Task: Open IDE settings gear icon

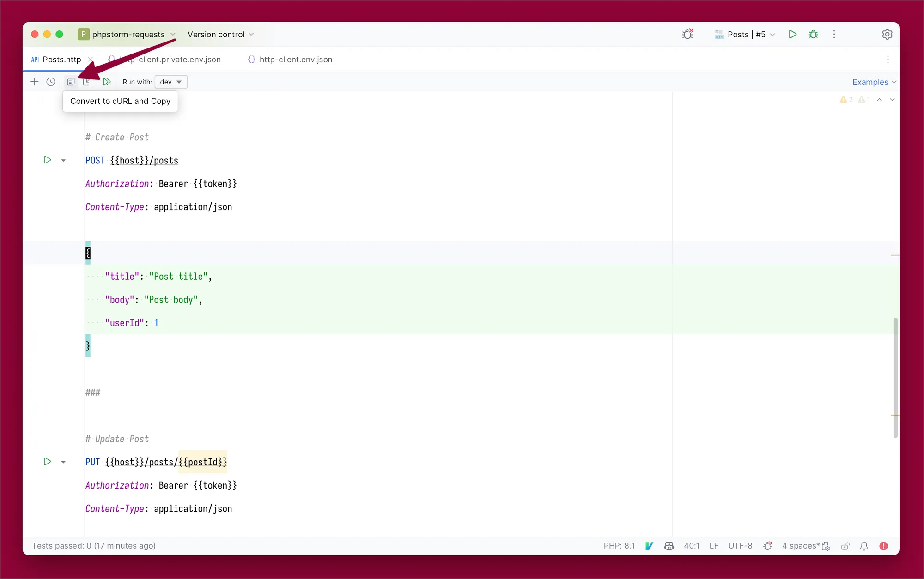Action: click(887, 34)
